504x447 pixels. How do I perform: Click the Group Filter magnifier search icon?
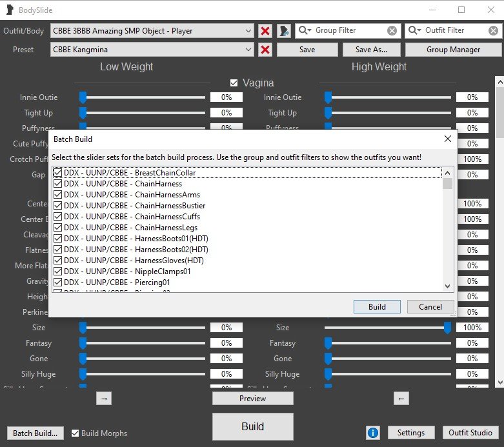(303, 31)
